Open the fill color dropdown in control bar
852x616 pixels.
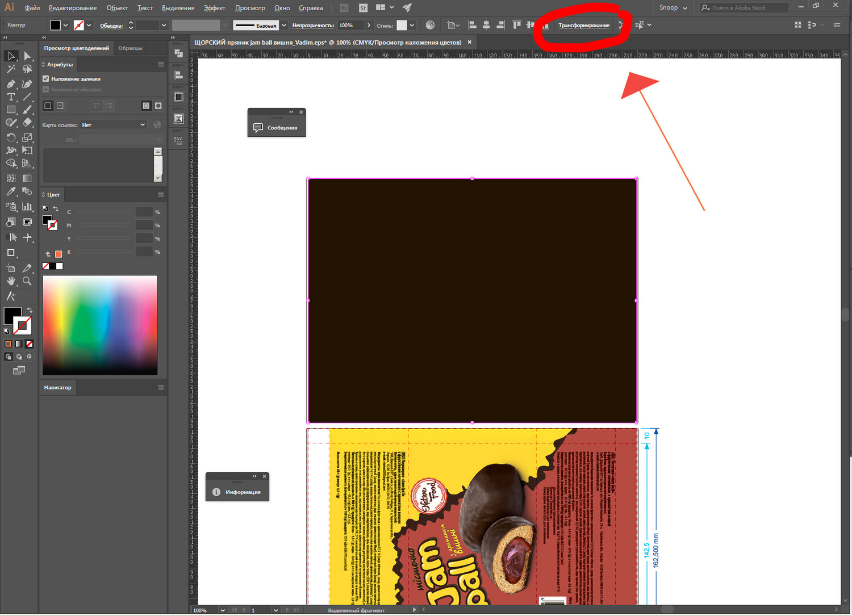coord(66,25)
